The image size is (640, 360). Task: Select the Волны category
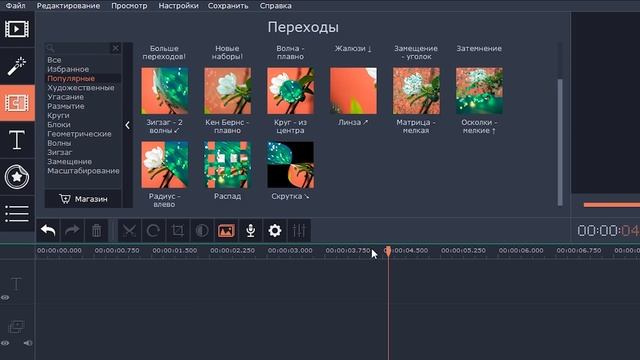coord(59,143)
